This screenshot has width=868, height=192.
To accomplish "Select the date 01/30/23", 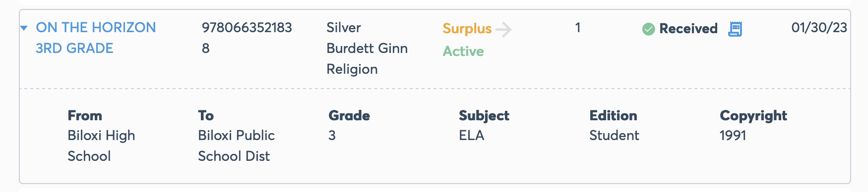I will click(819, 28).
